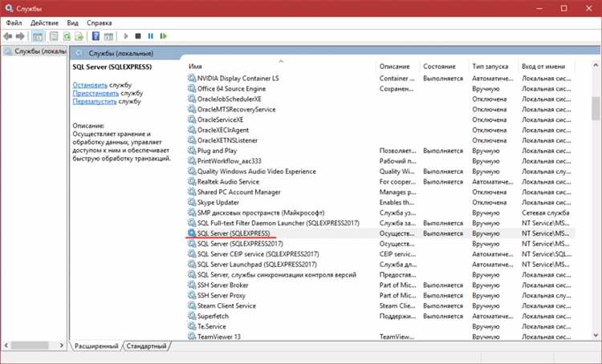Click the gear icon of TeamViewer 13

click(x=192, y=337)
